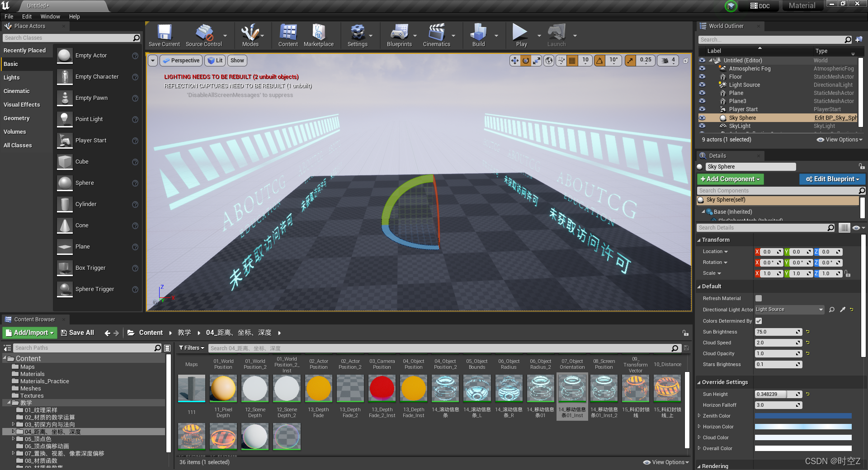Click the Lit view mode button
868x470 pixels.
point(215,61)
